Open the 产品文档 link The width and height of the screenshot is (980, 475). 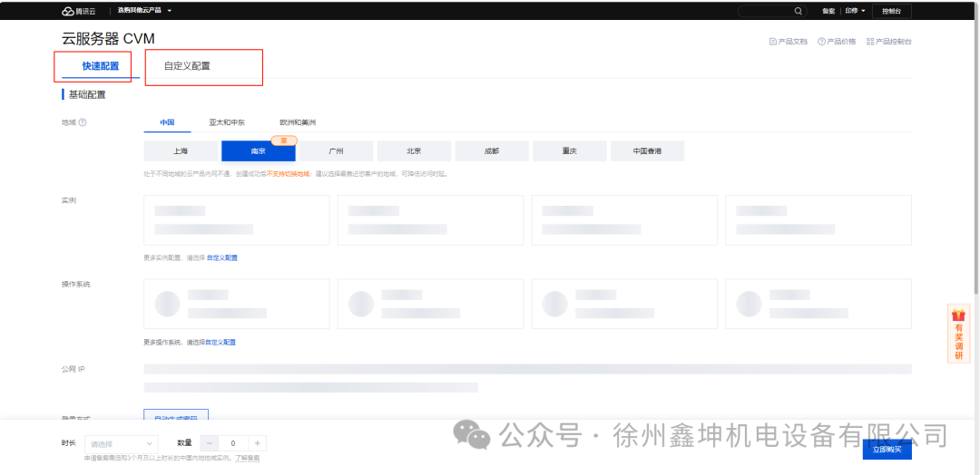coord(789,42)
